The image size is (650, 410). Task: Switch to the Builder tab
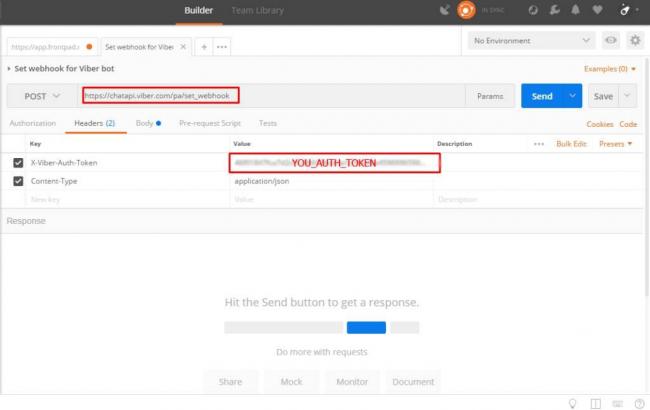pyautogui.click(x=199, y=11)
